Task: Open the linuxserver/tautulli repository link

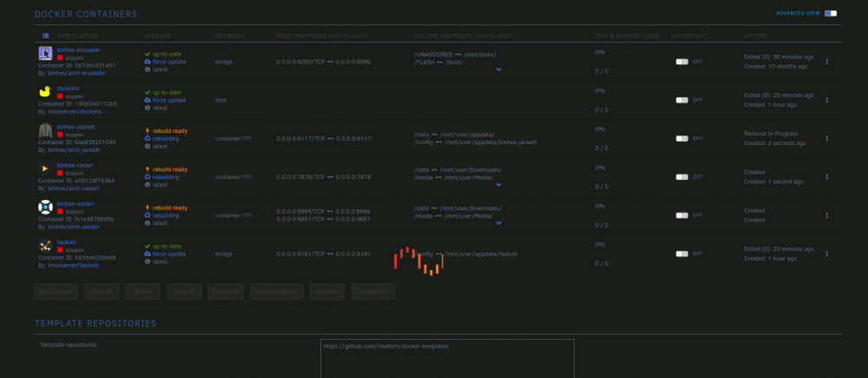Action: coord(74,266)
